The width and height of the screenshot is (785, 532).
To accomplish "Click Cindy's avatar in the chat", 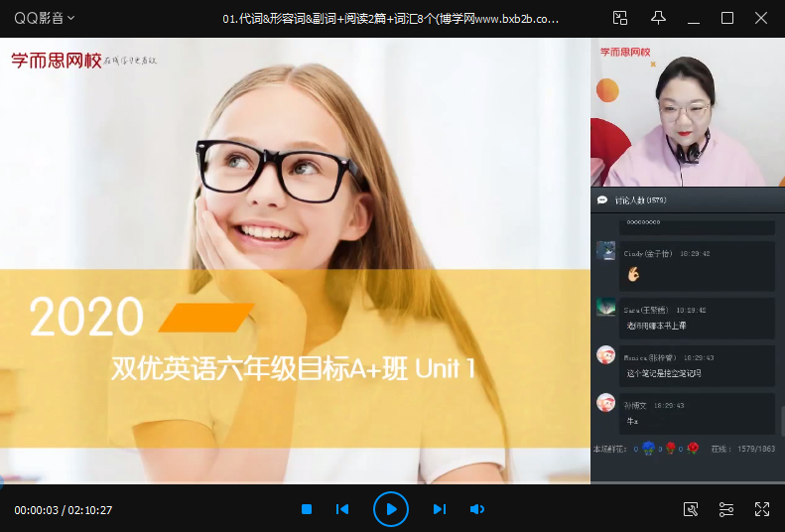I will (605, 252).
